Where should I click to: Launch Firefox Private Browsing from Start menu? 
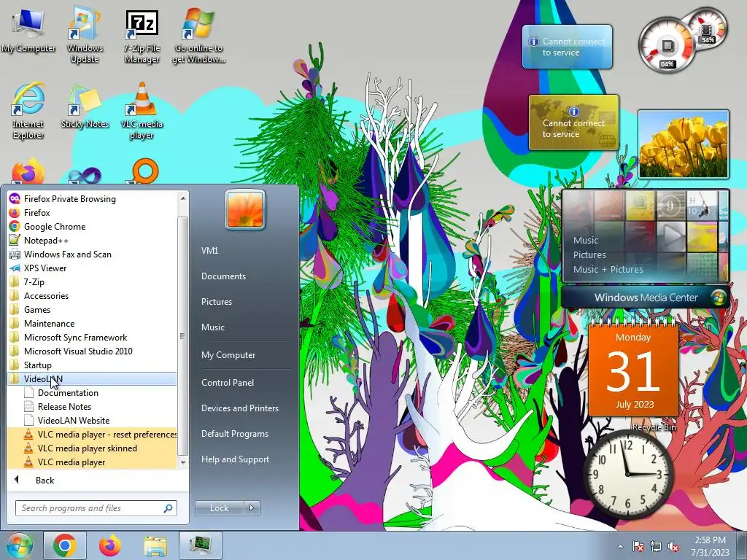coord(69,199)
